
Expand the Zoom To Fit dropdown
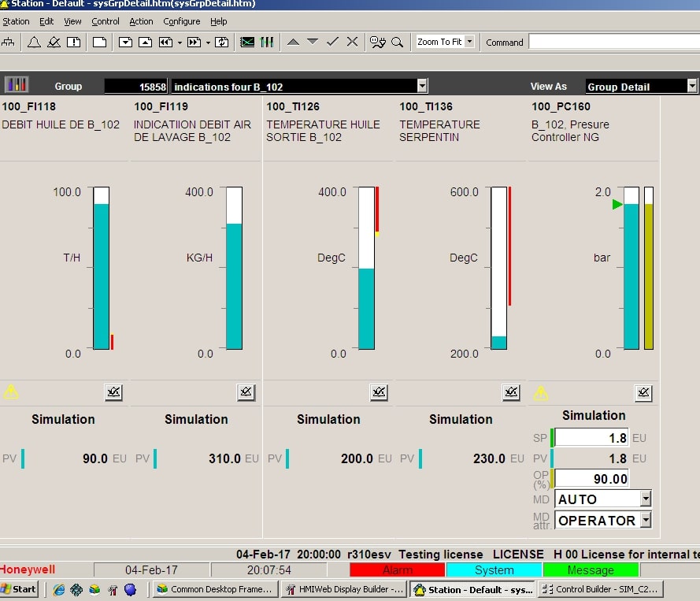click(x=469, y=42)
